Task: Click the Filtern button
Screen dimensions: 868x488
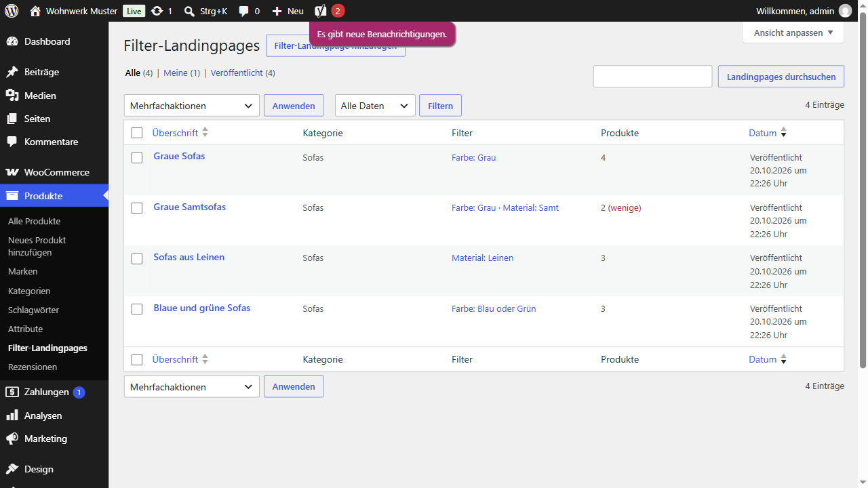Action: tap(440, 106)
